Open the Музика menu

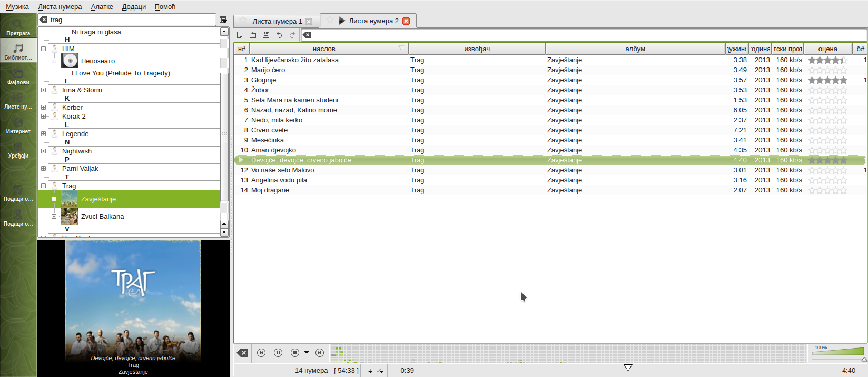click(x=17, y=7)
